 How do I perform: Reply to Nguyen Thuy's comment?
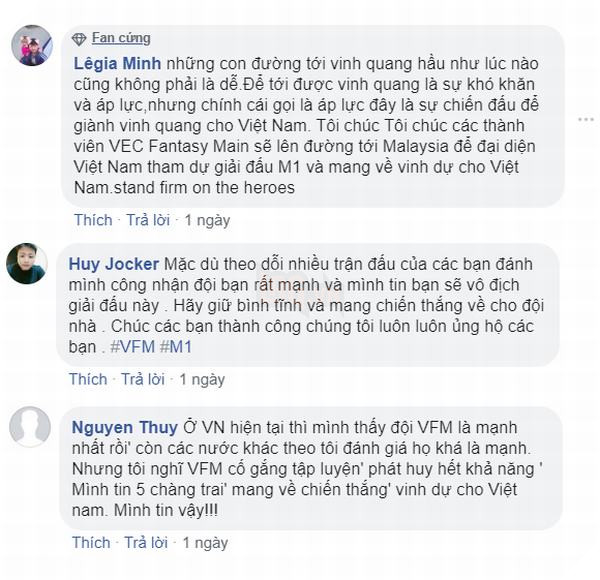145,542
